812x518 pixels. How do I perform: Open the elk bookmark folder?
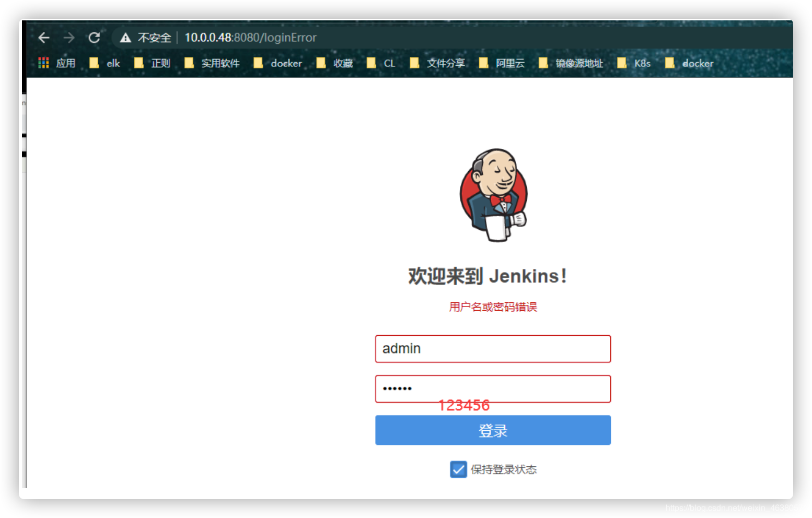click(105, 63)
